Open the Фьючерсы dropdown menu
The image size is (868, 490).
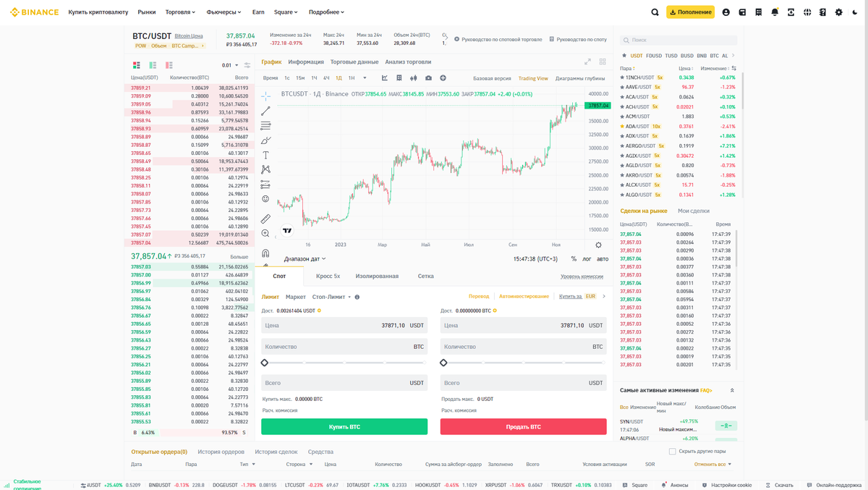[224, 12]
